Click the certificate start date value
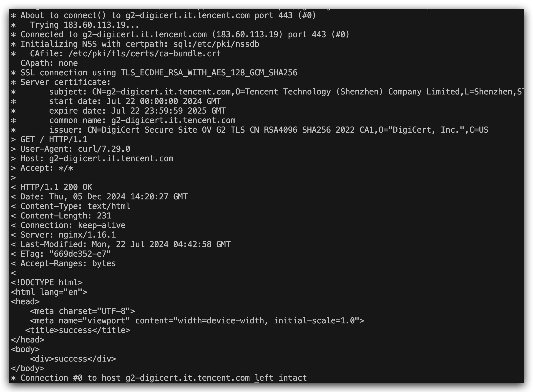 [164, 102]
